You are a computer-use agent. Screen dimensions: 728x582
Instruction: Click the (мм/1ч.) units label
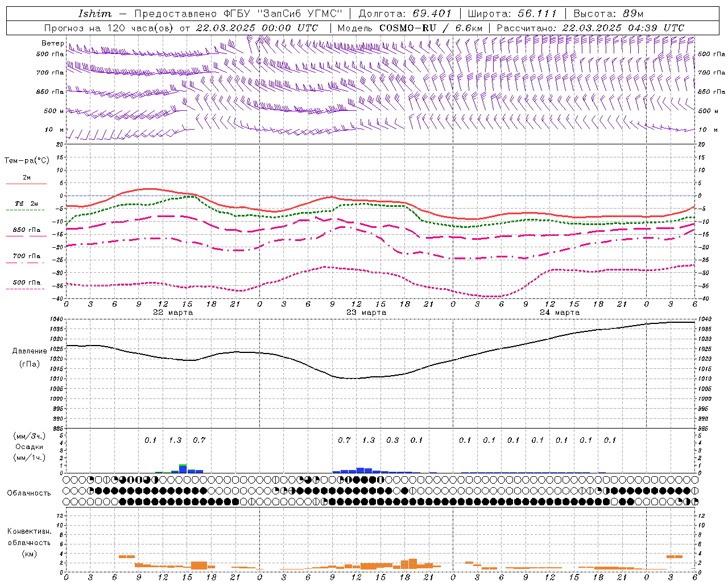tap(29, 458)
